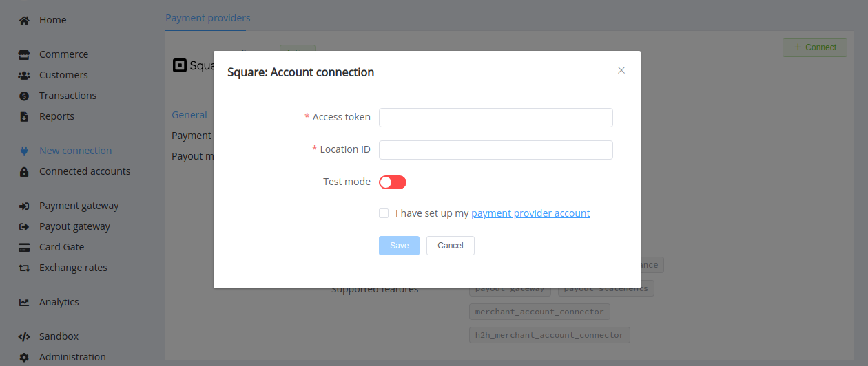Switch to the Payment providers tab

(208, 18)
